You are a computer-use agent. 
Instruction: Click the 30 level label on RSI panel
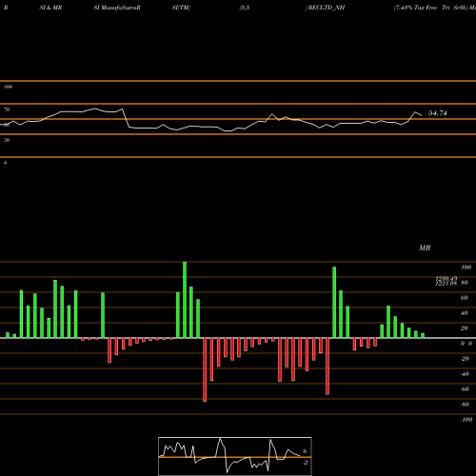click(7, 140)
